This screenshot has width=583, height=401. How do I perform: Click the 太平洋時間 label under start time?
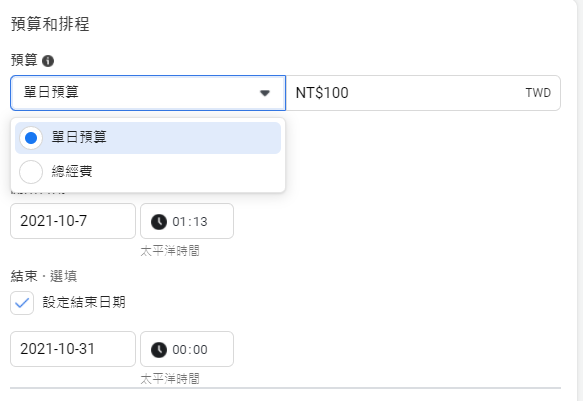click(x=170, y=251)
